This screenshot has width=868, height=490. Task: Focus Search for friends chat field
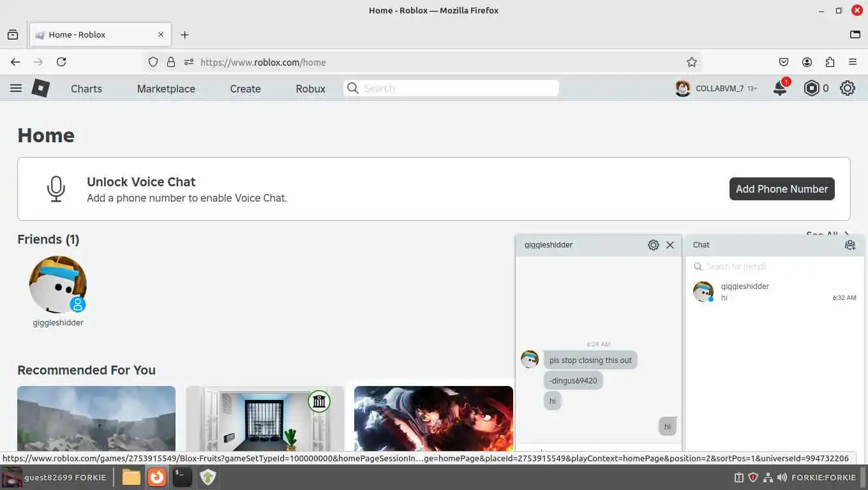point(775,267)
